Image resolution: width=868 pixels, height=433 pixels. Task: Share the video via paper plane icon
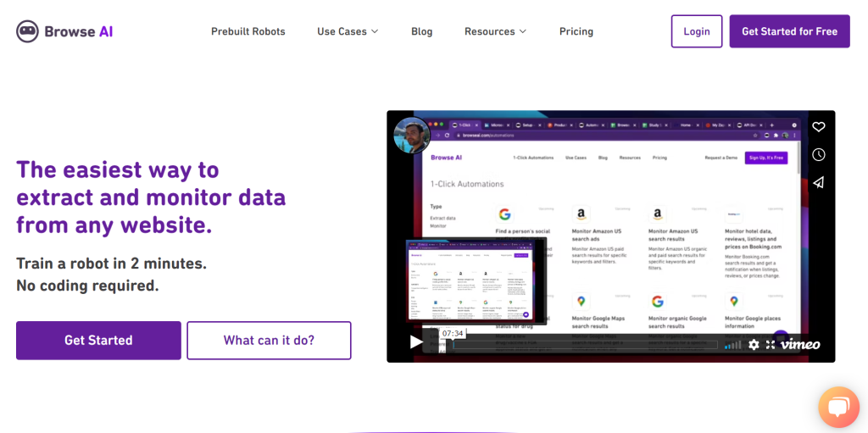pos(818,182)
